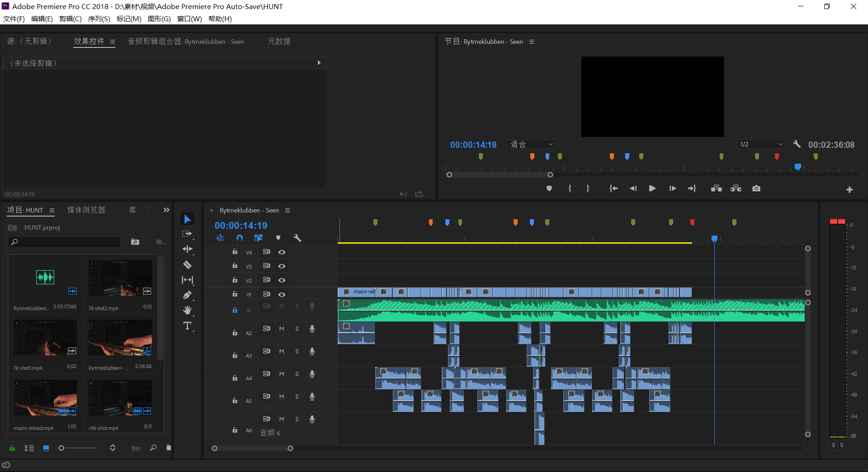Click program monitor playhead on scrub bar

tap(798, 167)
